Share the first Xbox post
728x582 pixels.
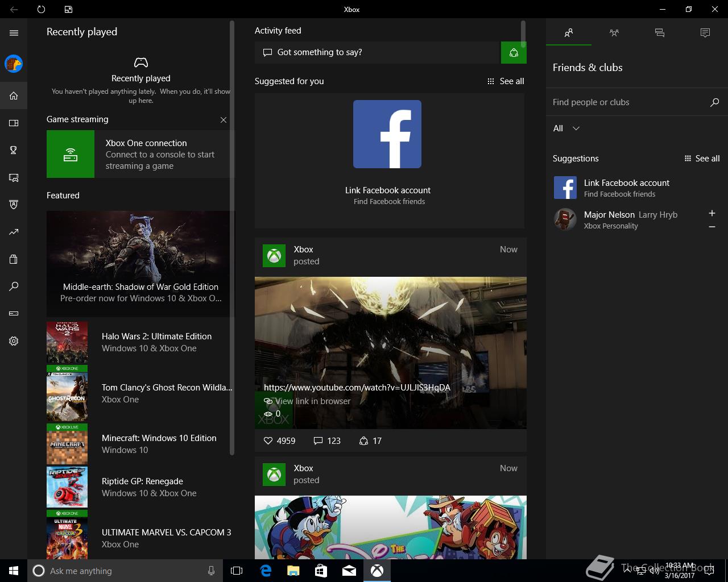coord(370,441)
